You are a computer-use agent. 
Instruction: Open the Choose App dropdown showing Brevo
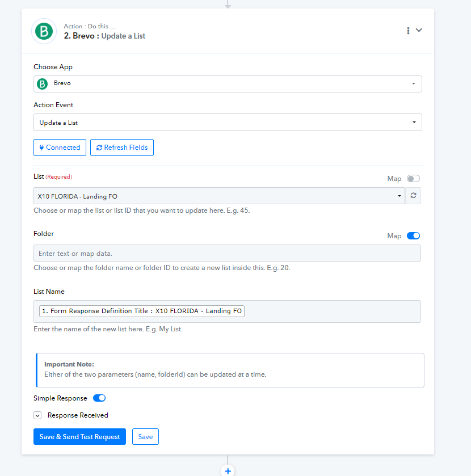228,84
